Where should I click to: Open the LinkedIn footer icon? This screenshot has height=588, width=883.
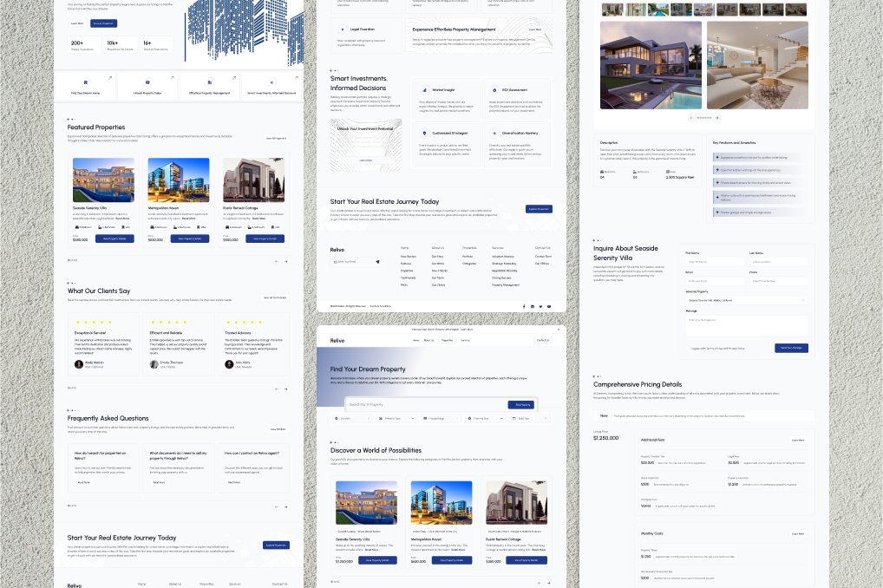532,306
